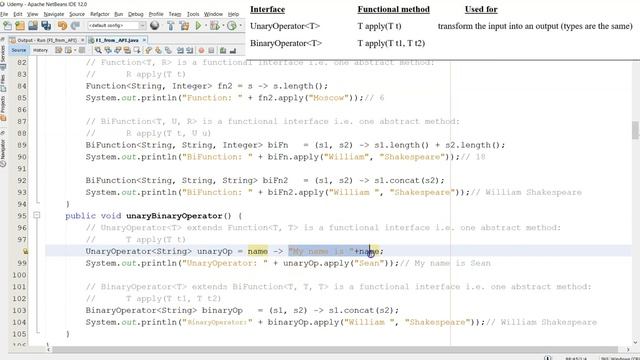Go to previous bookmark
This screenshot has height=360, width=640.
tap(149, 50)
